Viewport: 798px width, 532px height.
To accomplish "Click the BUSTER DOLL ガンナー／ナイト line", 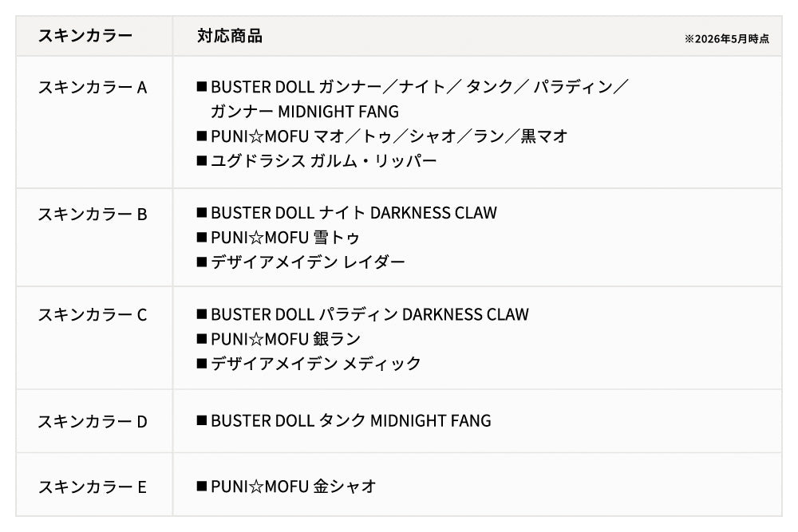I will 413,87.
